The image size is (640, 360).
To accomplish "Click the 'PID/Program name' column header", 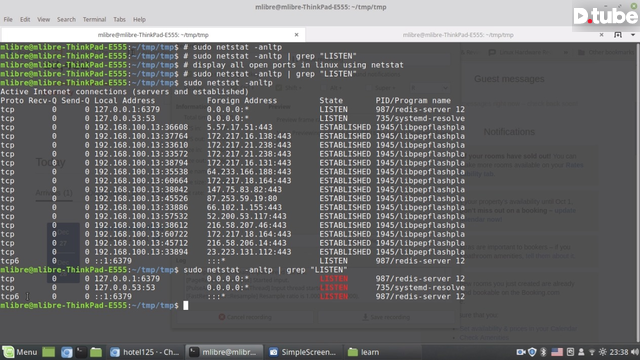I will click(413, 100).
